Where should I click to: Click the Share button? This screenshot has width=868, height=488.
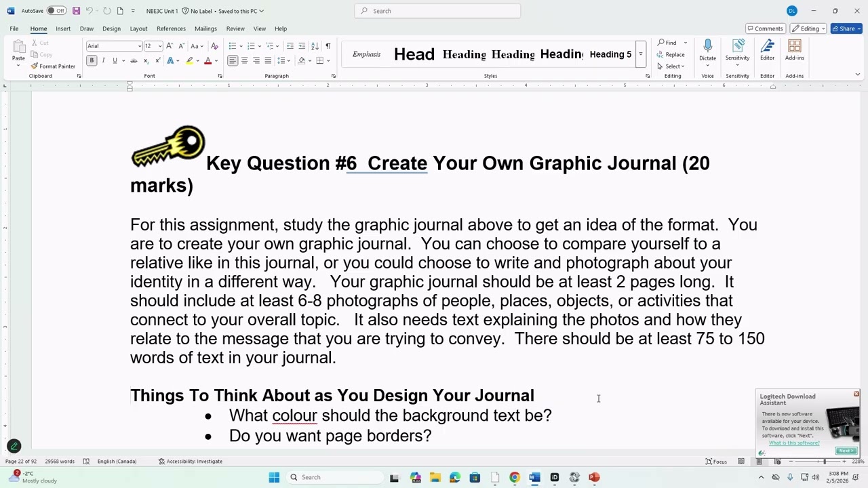pyautogui.click(x=846, y=28)
